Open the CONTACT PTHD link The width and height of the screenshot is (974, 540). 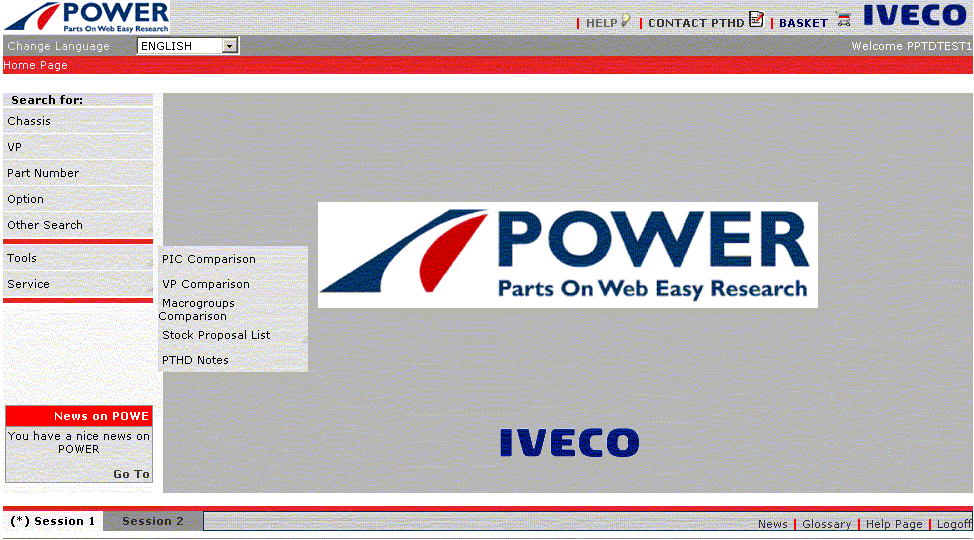point(696,23)
